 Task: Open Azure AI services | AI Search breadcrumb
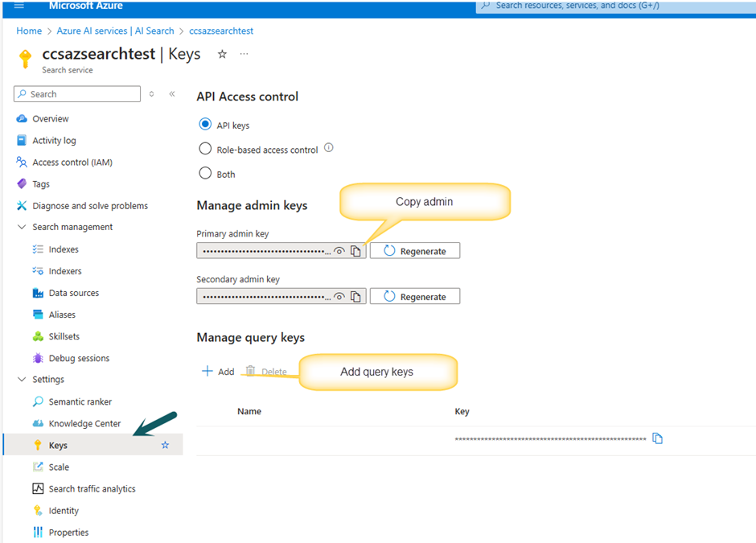click(115, 31)
